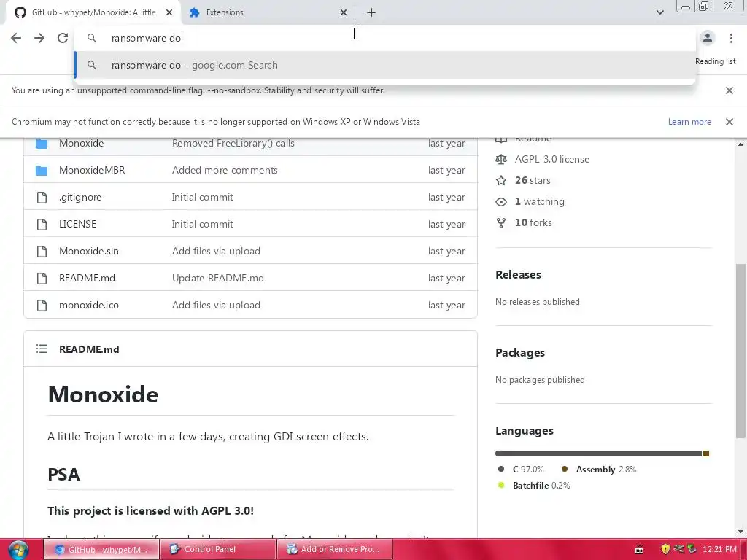The height and width of the screenshot is (560, 747).
Task: Open the monoxide.ico file
Action: click(88, 306)
